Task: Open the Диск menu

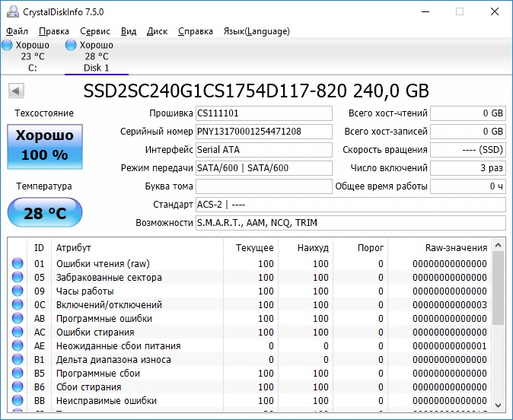Action: [x=157, y=31]
